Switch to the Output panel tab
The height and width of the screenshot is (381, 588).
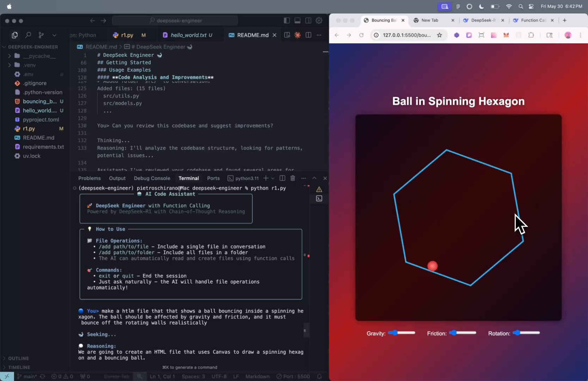pos(117,178)
